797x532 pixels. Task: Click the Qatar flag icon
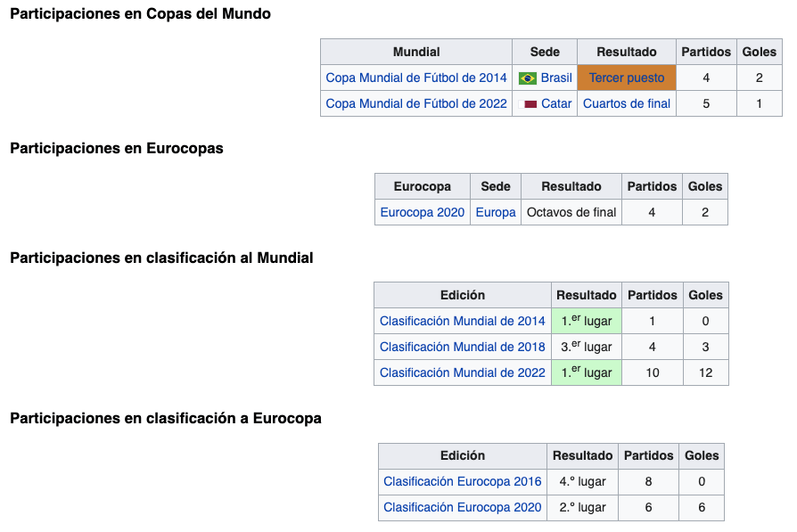527,104
